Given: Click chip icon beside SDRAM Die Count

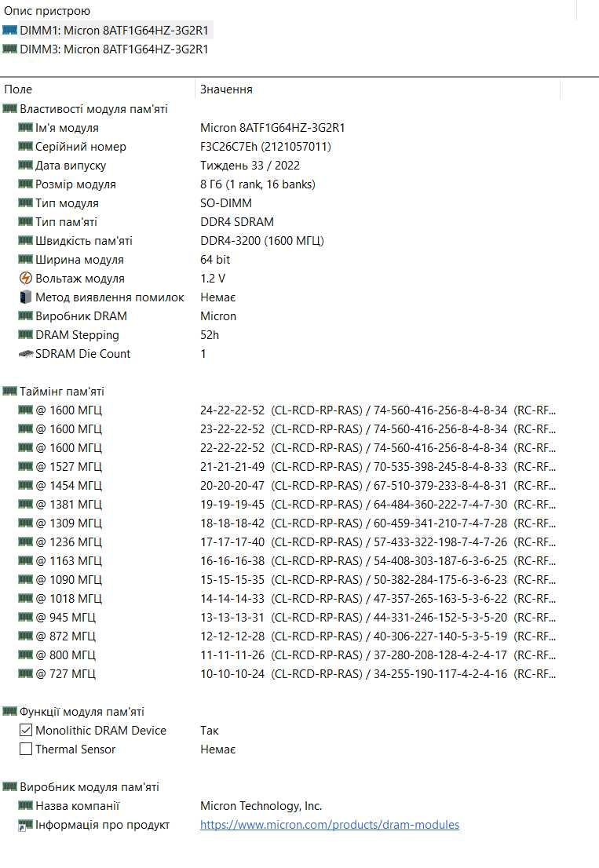Looking at the screenshot, I should (x=25, y=353).
